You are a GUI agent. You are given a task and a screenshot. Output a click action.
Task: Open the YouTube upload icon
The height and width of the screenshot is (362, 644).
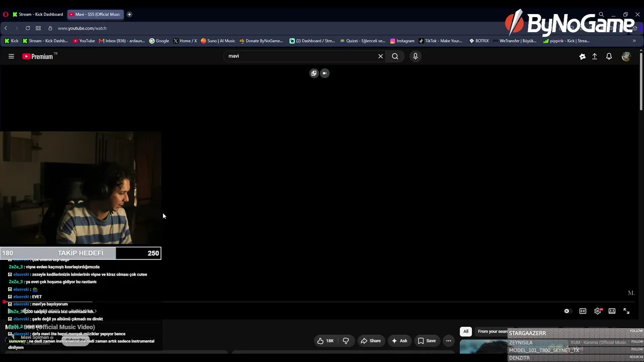tap(594, 57)
